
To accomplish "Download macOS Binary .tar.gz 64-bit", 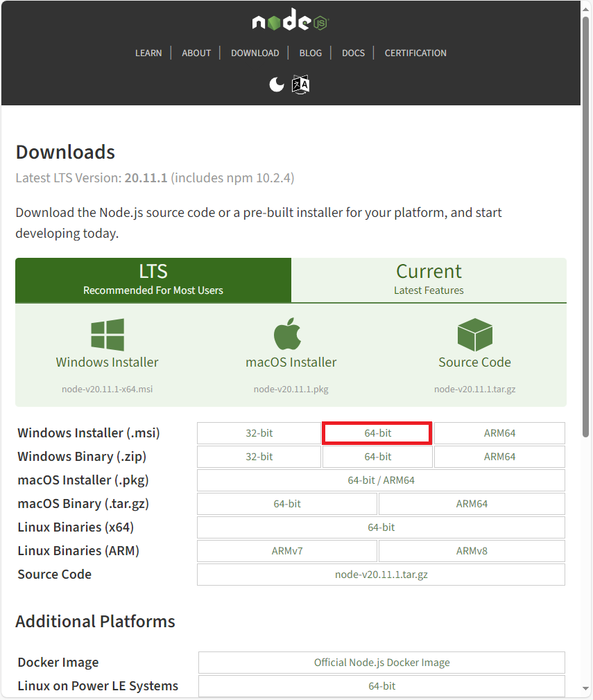I will tap(287, 504).
